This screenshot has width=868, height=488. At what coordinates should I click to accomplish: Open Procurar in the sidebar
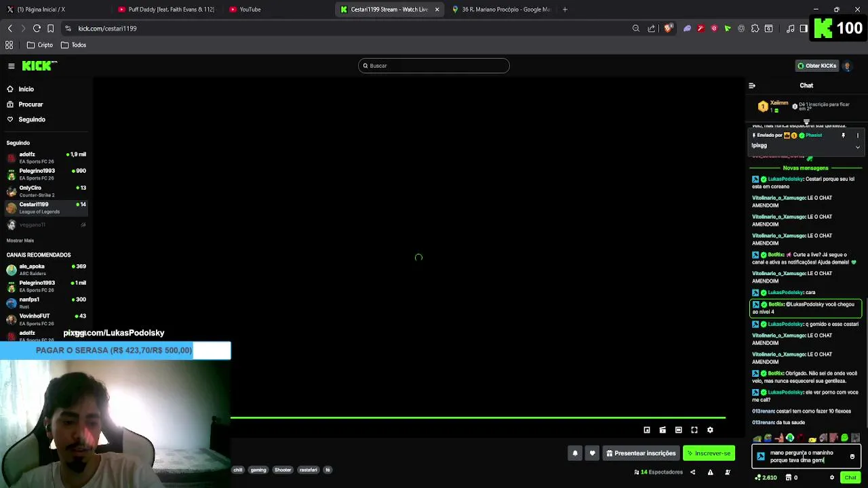(x=25, y=104)
